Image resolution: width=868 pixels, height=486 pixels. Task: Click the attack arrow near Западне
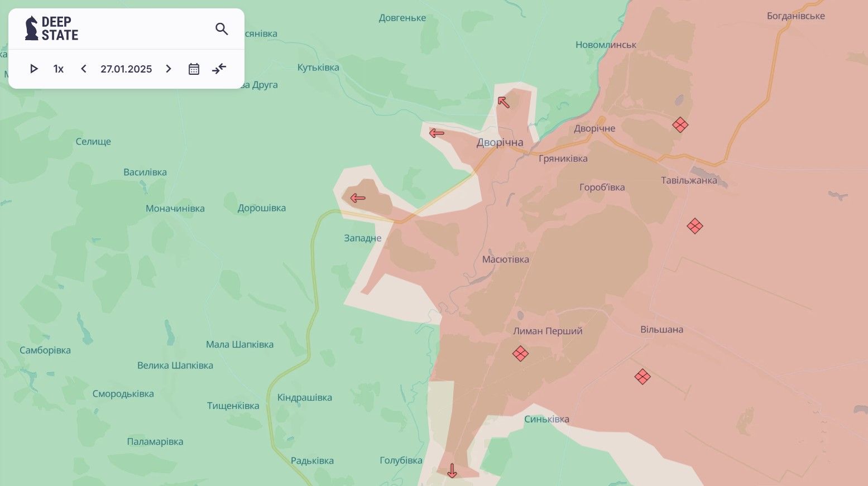click(358, 198)
